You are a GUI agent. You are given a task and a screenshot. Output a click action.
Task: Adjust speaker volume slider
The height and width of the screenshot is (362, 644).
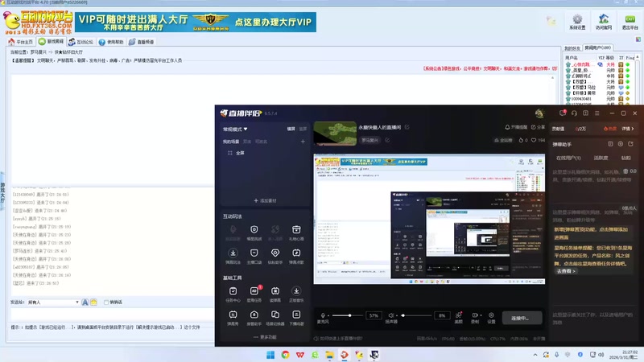tap(416, 315)
